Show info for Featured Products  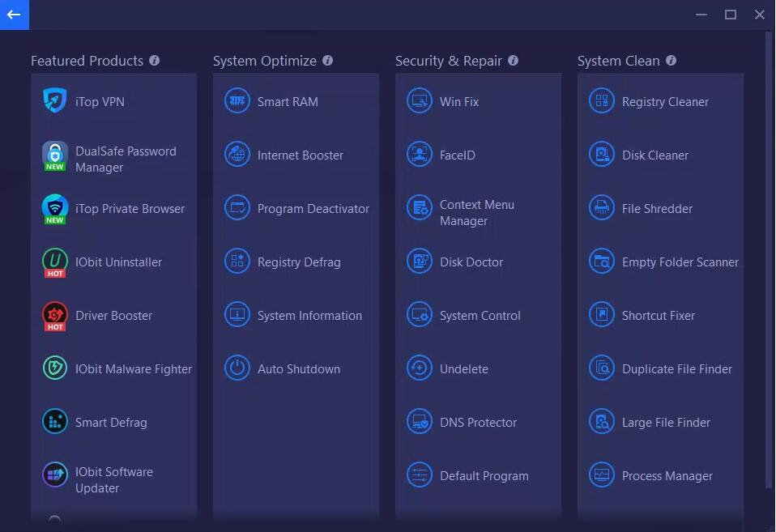(x=155, y=61)
